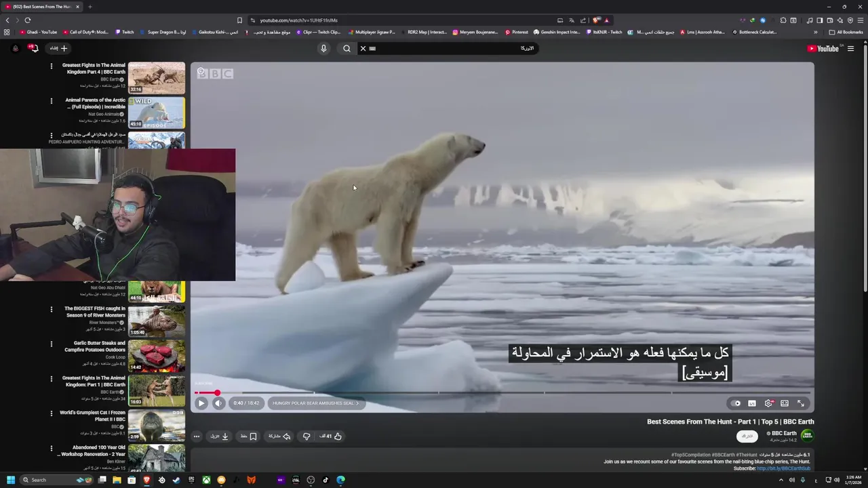The height and width of the screenshot is (488, 868).
Task: Toggle subtitles/closed captions button
Action: tap(752, 403)
